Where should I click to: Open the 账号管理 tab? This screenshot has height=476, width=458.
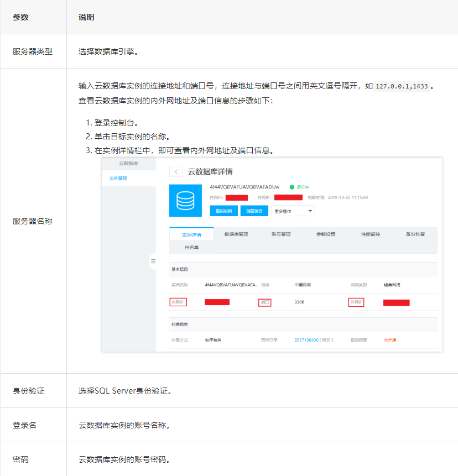coord(281,234)
